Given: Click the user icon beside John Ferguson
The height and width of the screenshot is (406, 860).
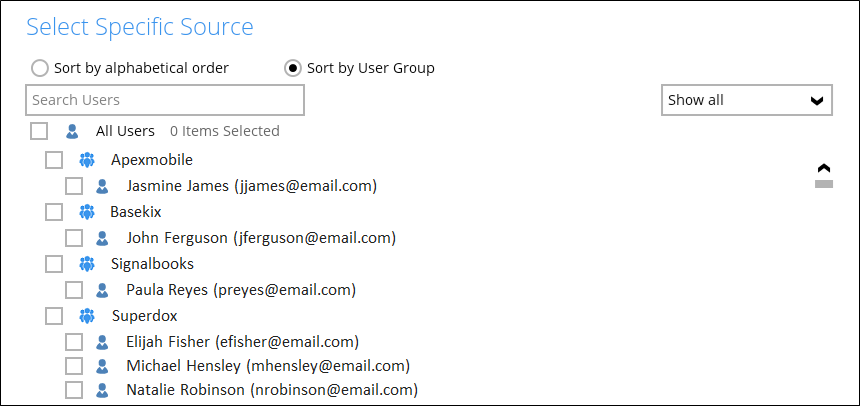Looking at the screenshot, I should tap(101, 238).
